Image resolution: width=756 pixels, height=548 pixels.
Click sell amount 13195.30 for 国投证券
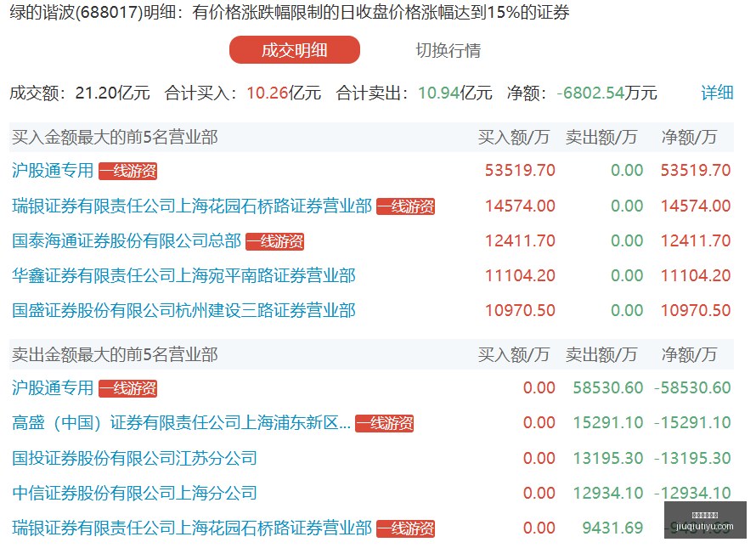tap(608, 458)
